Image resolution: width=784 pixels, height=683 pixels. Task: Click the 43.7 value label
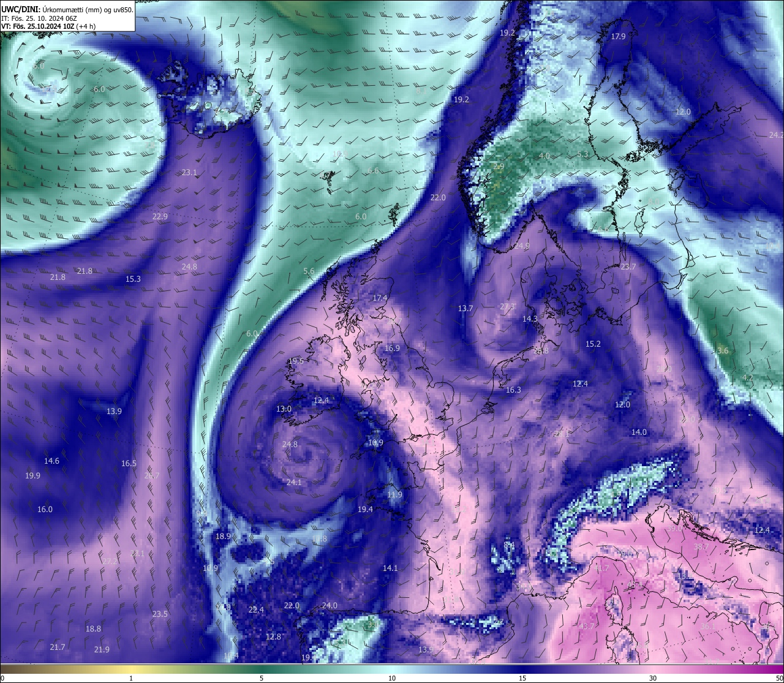(x=586, y=626)
